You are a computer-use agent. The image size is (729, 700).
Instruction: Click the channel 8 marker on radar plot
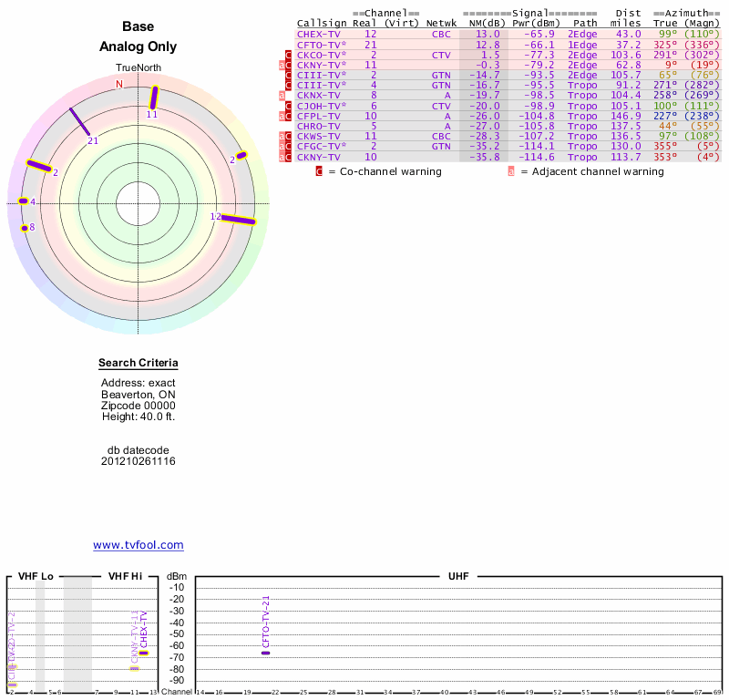tap(24, 227)
